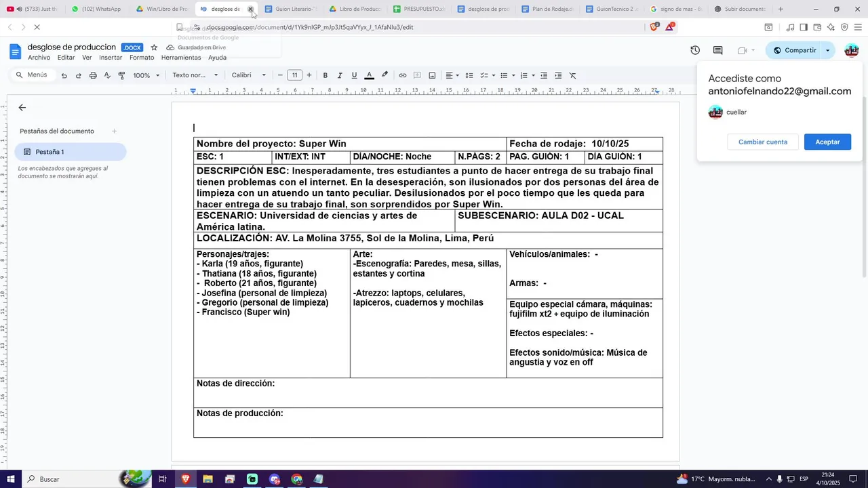Insert a checklist
The height and width of the screenshot is (488, 868).
484,75
